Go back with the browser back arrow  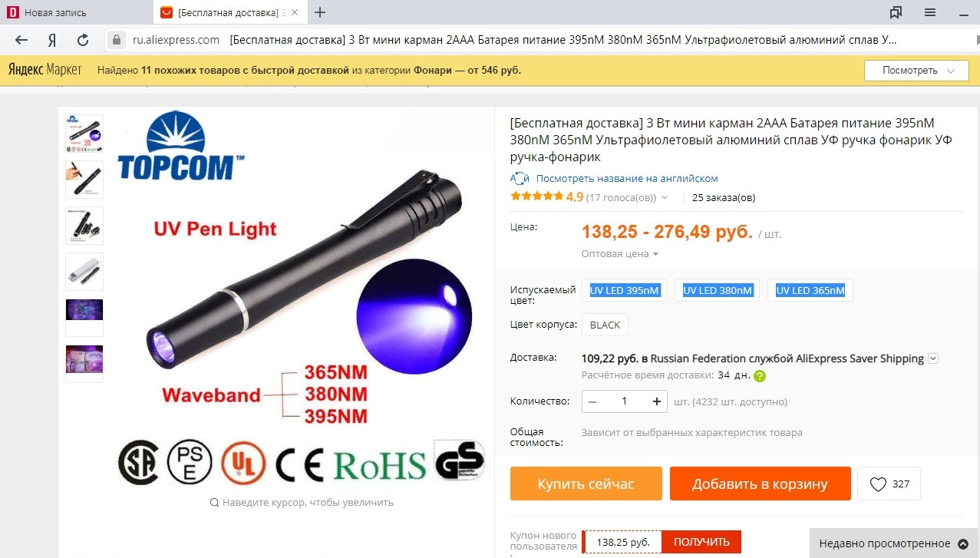tap(21, 40)
